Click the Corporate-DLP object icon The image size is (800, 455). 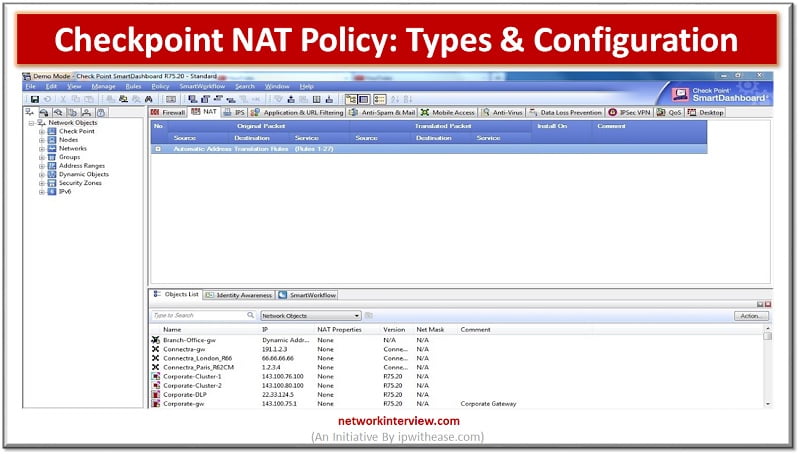pyautogui.click(x=156, y=394)
